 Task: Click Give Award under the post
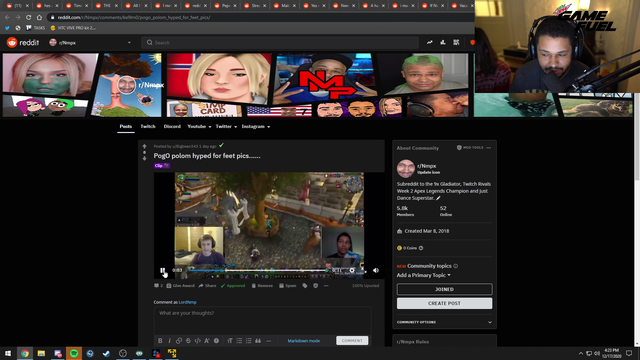pos(180,286)
